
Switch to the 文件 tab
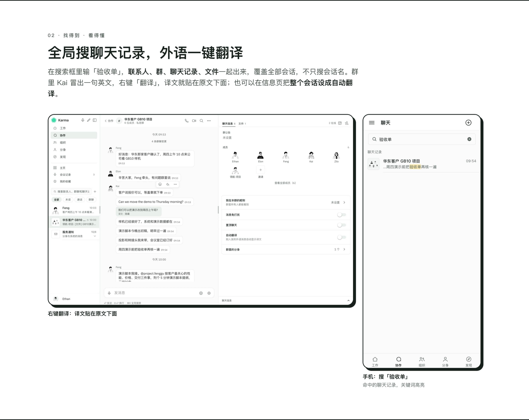tap(242, 123)
